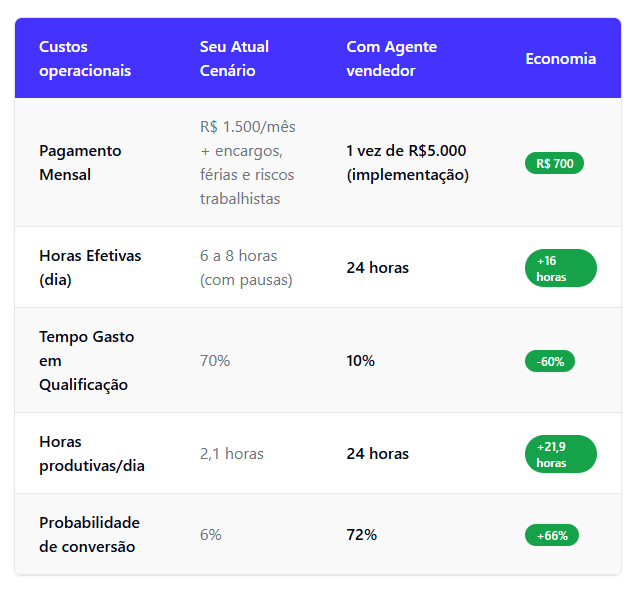
Task: Click the Com Agente vendedor header
Action: (x=391, y=59)
